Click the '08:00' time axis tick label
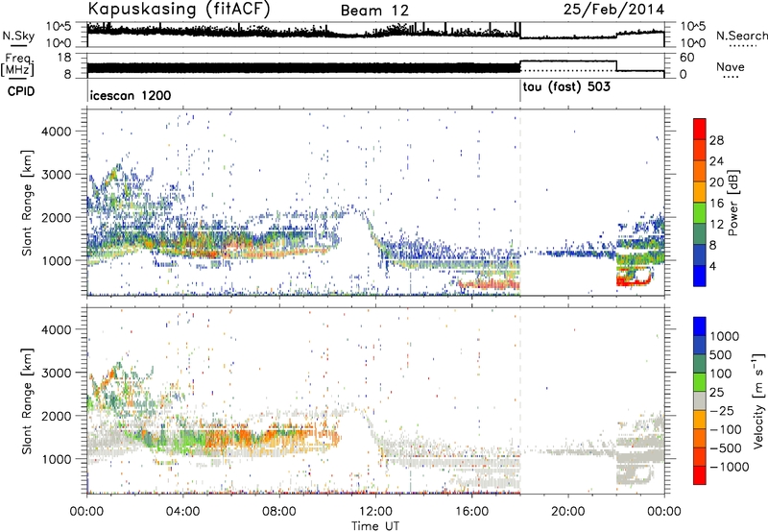Screen dimensions: 768x532 279,512
